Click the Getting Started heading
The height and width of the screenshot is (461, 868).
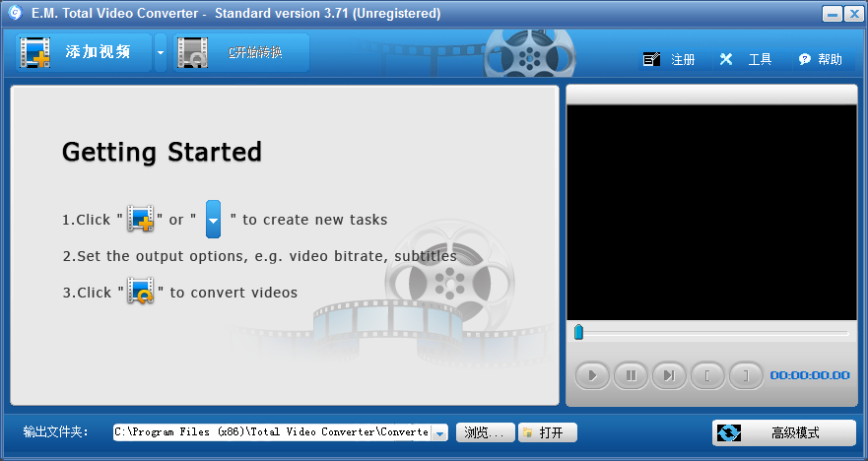click(x=162, y=153)
